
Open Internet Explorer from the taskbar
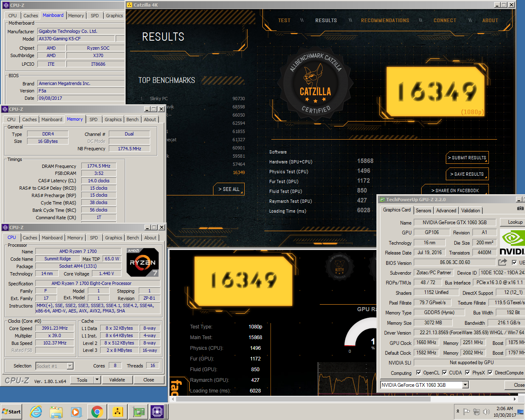36,411
